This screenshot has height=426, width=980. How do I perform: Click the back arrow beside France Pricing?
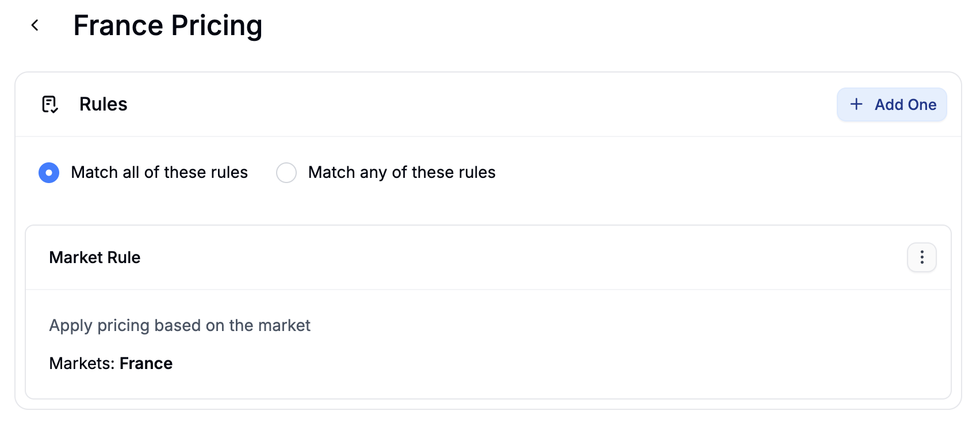(35, 25)
